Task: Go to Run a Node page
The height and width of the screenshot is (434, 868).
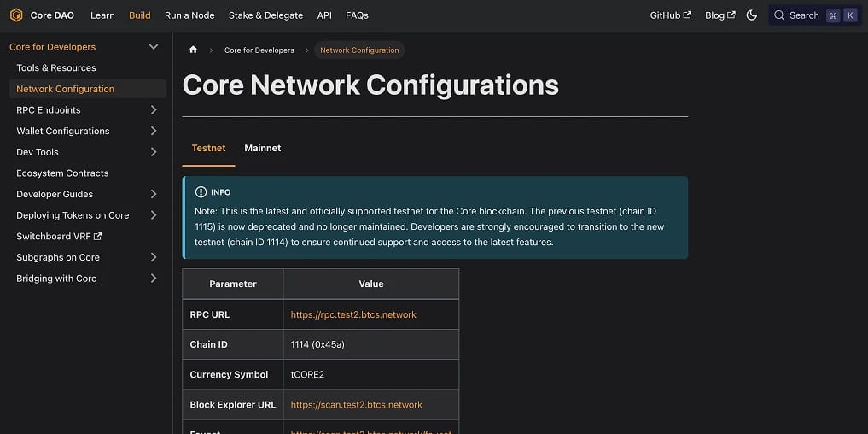Action: [189, 15]
